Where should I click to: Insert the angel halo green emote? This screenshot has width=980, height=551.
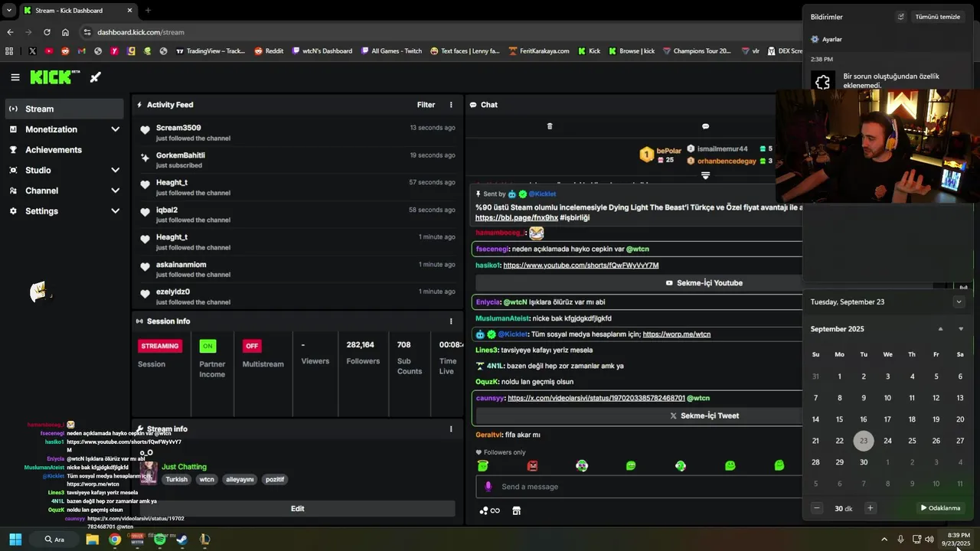483,465
